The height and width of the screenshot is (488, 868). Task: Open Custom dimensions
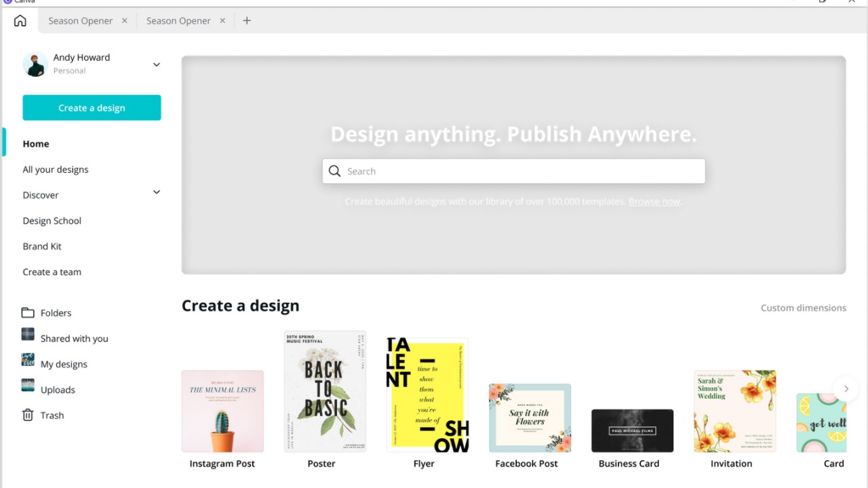click(804, 308)
